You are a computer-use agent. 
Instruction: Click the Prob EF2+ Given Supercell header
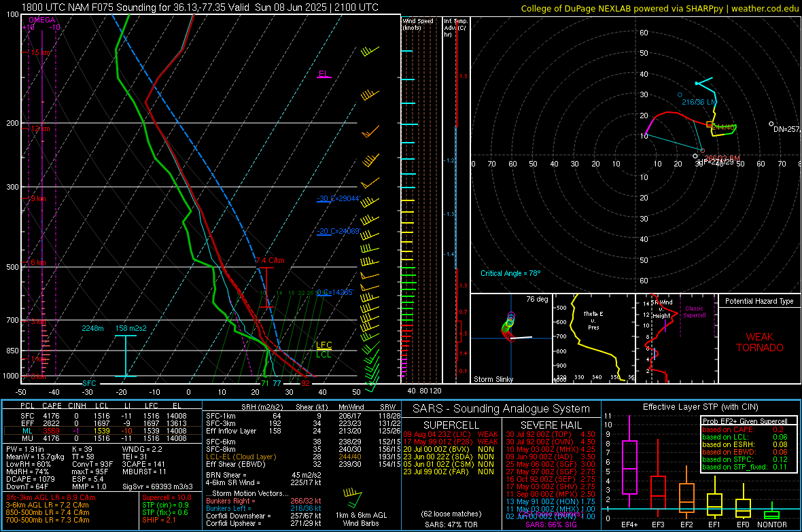[x=745, y=421]
